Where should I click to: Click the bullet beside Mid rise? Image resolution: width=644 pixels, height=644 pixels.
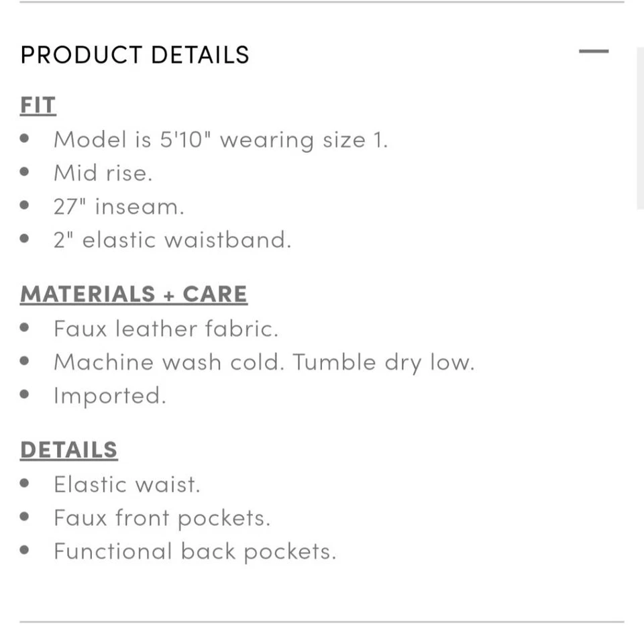point(25,171)
